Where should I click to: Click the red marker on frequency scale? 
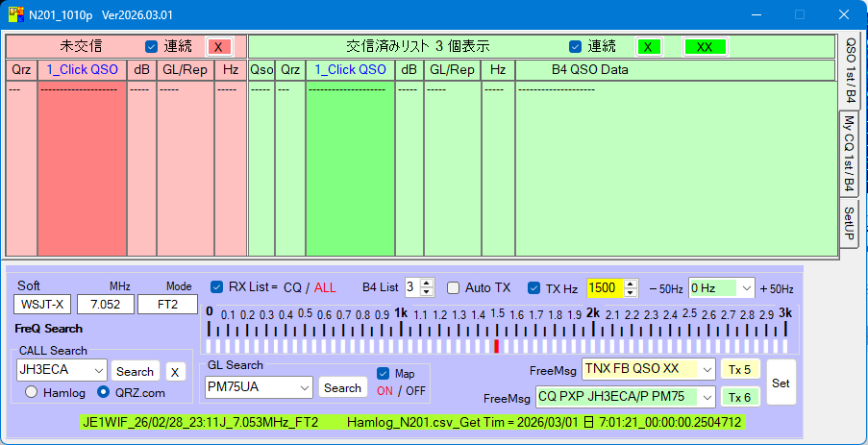[x=496, y=346]
